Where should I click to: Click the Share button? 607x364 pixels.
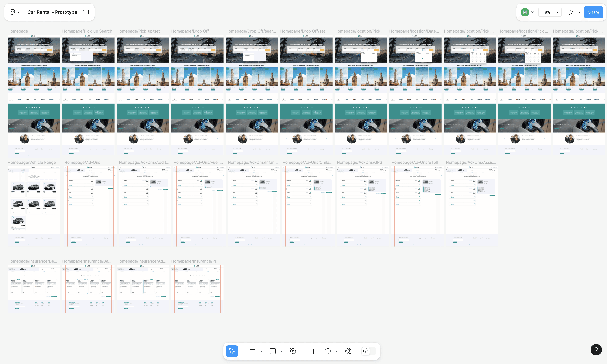pyautogui.click(x=593, y=12)
